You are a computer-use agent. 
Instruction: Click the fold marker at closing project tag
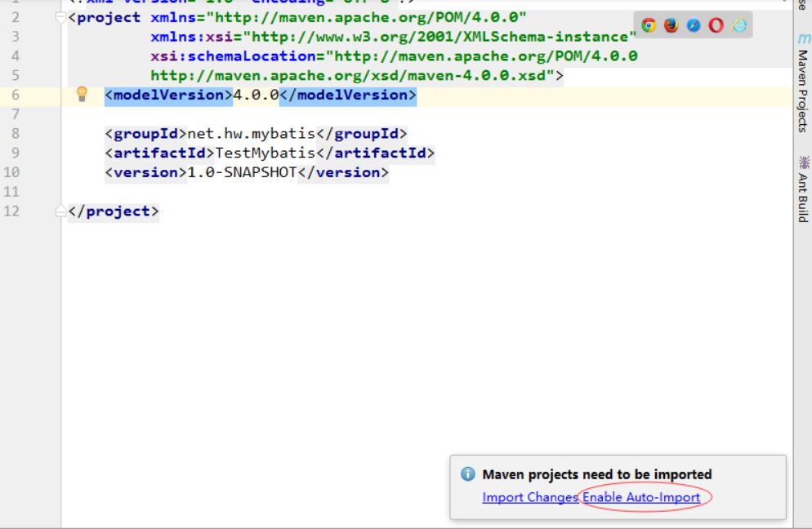pos(60,211)
